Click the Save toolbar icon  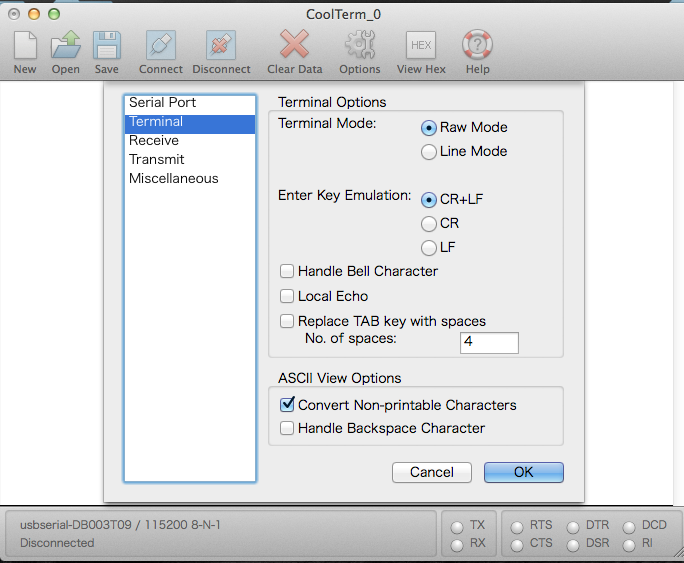click(107, 45)
